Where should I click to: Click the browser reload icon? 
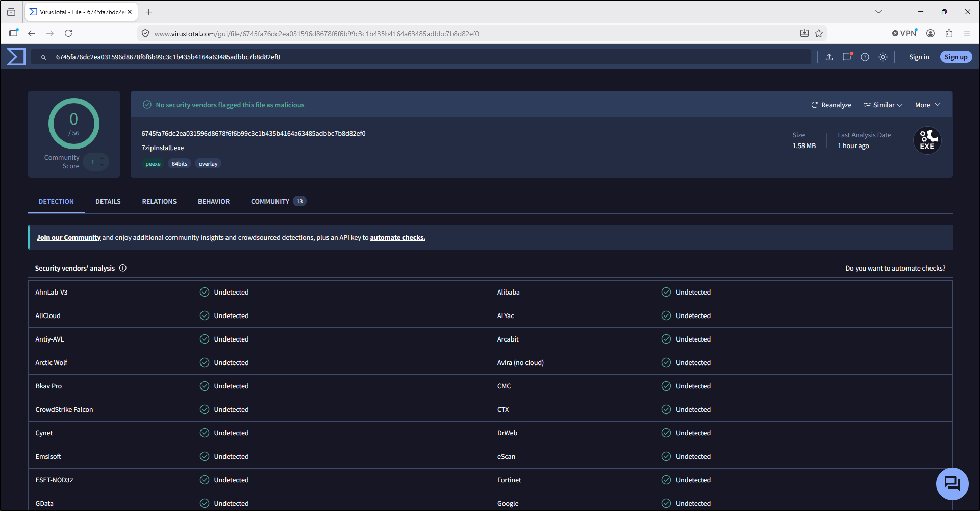(68, 33)
